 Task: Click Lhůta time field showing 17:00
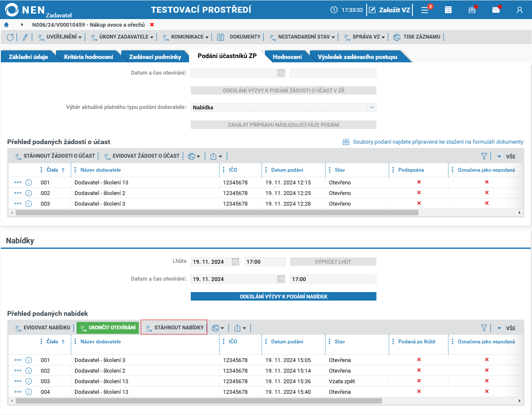[265, 262]
